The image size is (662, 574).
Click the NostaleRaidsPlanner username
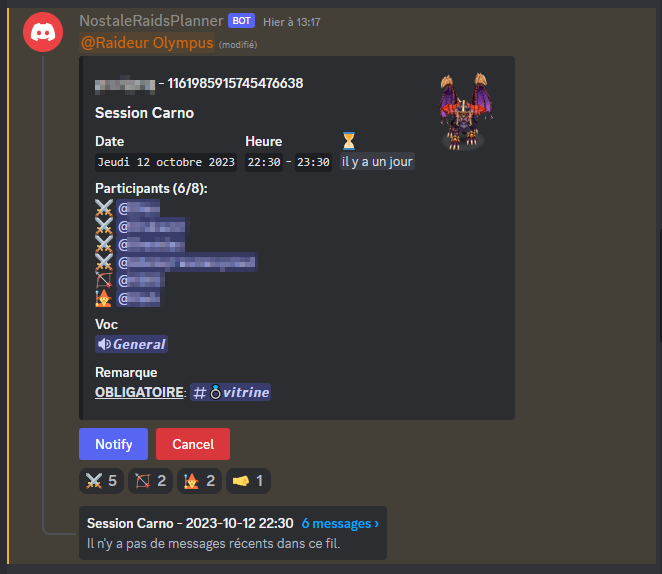(151, 21)
